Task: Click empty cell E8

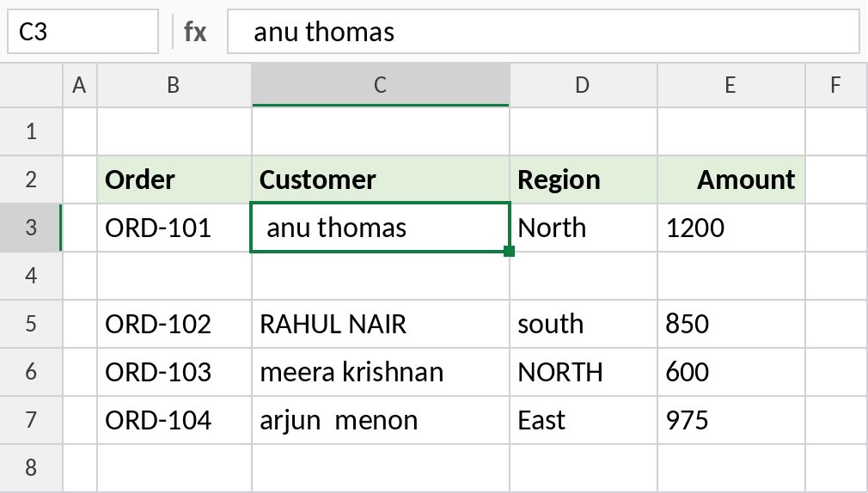Action: tap(731, 468)
